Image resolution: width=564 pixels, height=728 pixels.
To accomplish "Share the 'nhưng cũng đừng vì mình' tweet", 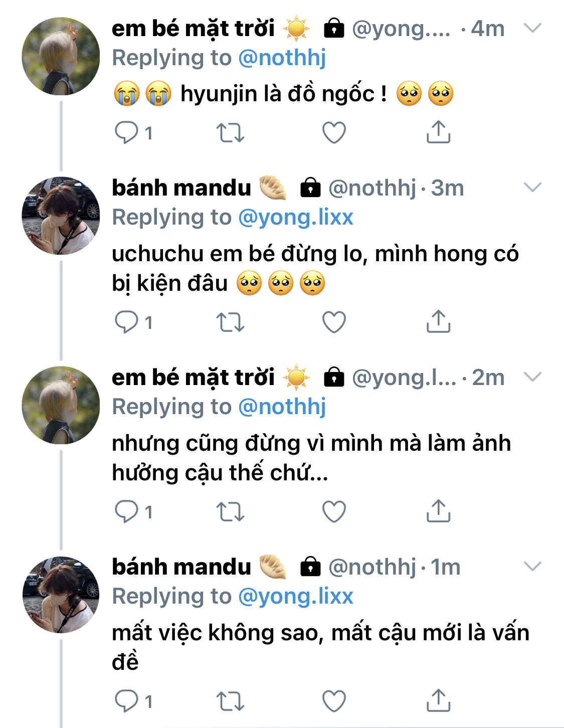I will [x=438, y=511].
